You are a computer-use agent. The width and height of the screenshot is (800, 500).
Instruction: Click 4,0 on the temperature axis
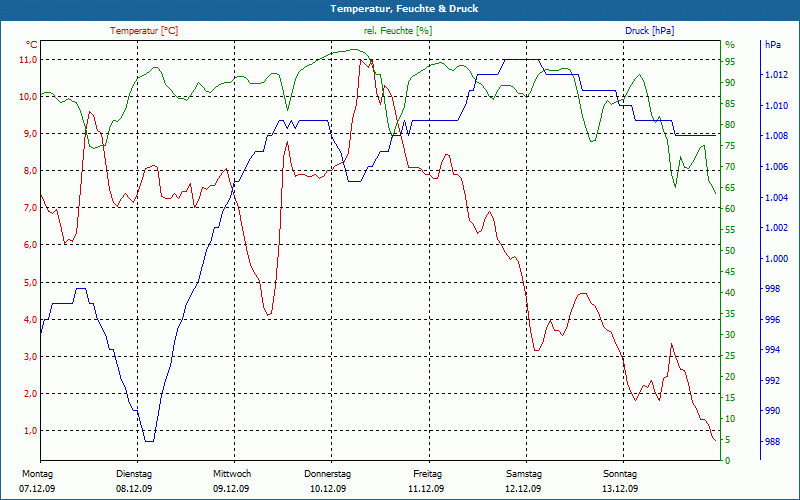tap(30, 319)
